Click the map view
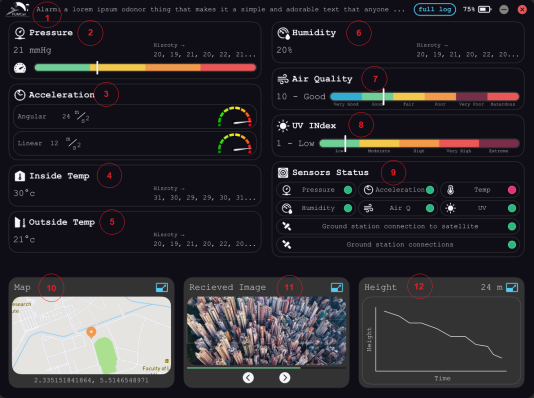 (x=91, y=336)
